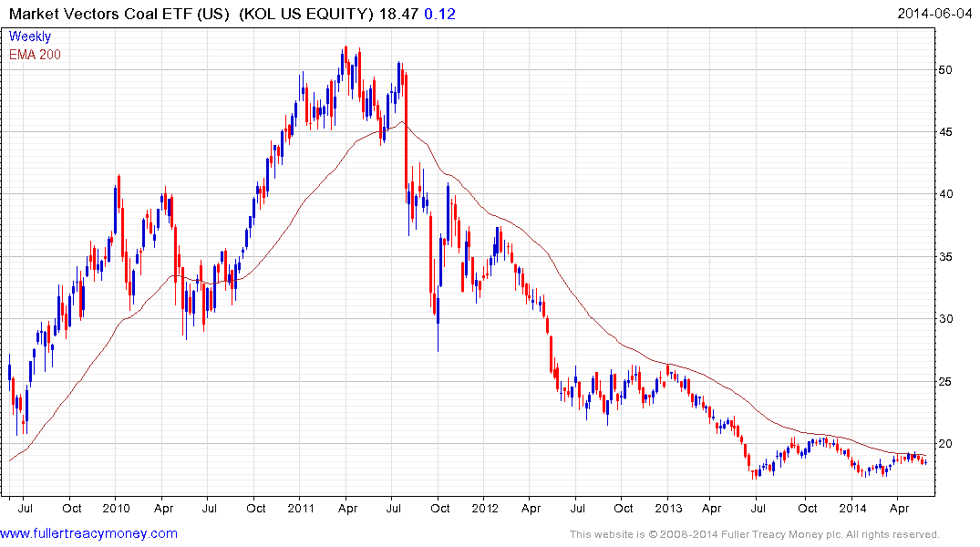980x547 pixels.
Task: Click the copyright notice text
Action: pyautogui.click(x=755, y=534)
